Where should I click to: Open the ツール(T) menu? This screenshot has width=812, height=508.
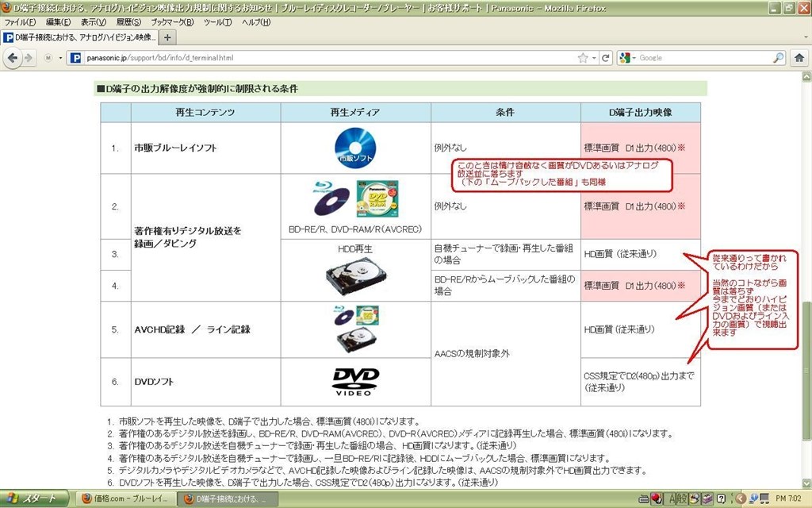pyautogui.click(x=217, y=22)
